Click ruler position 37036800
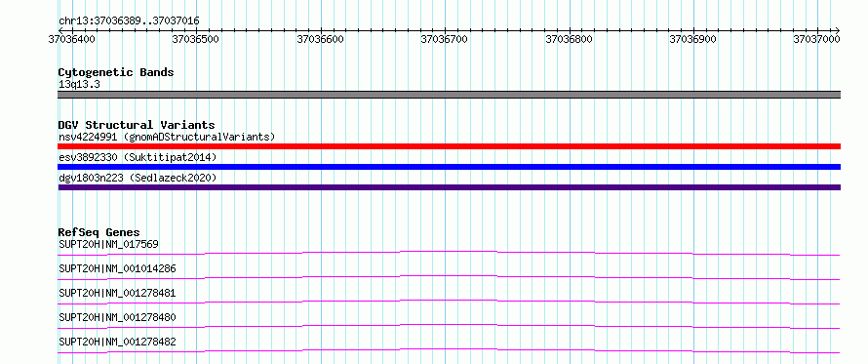 click(569, 39)
